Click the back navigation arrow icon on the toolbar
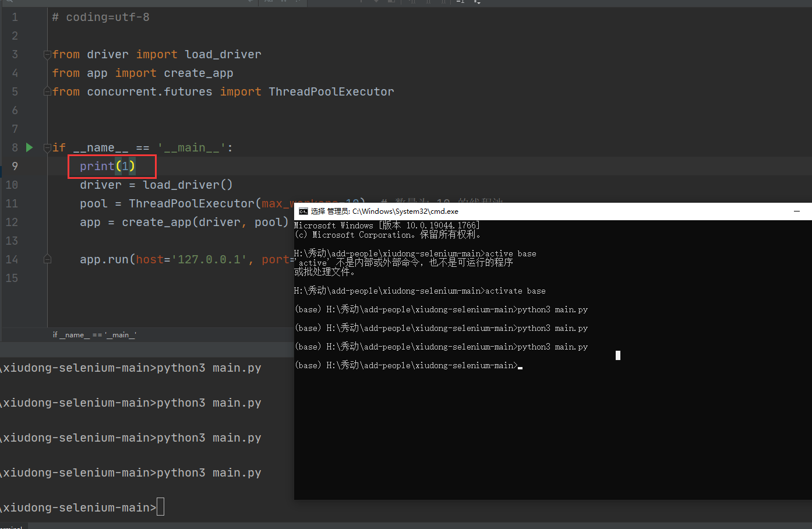Screen dimensions: 812x529 point(250,2)
